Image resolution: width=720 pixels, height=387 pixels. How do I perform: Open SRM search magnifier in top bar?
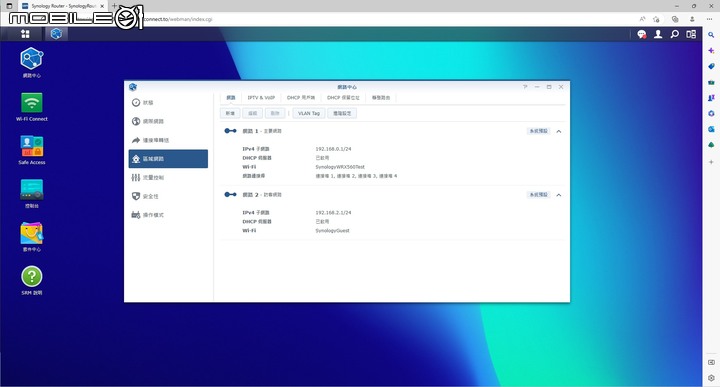[675, 34]
